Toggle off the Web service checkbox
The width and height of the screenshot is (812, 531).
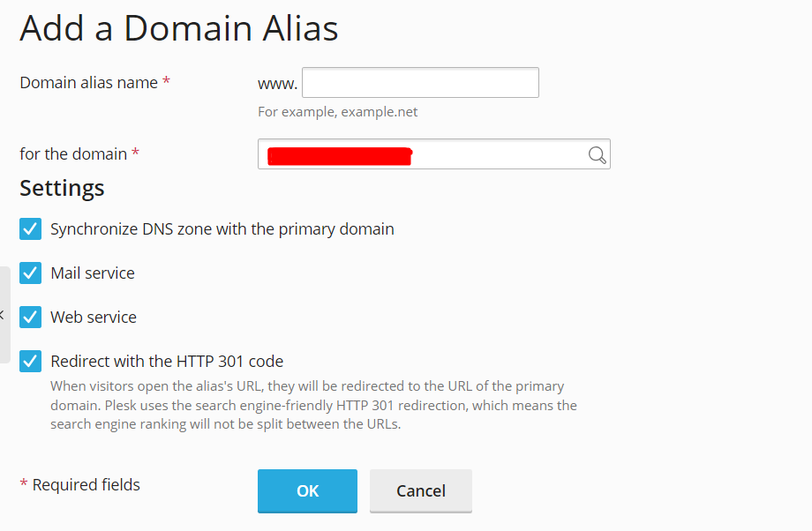pos(30,317)
